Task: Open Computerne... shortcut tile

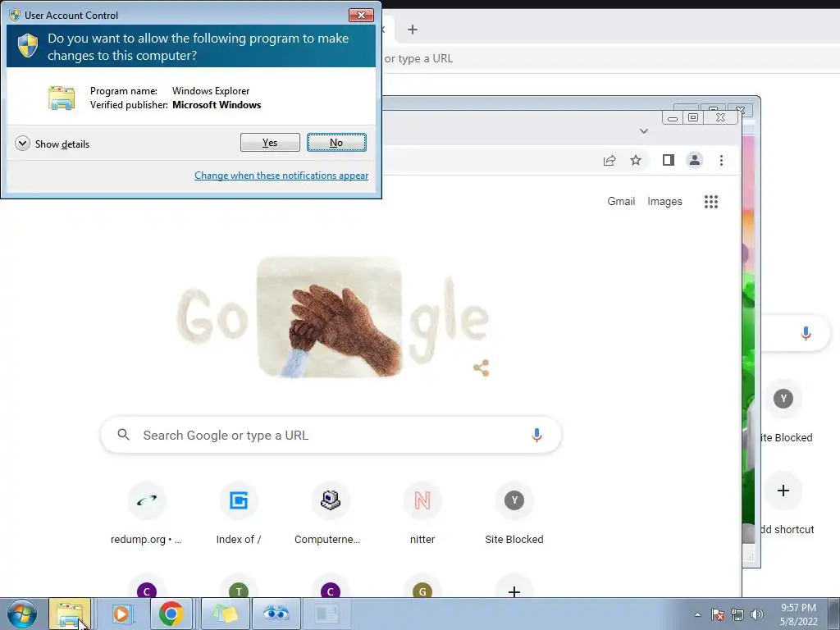Action: [x=330, y=514]
